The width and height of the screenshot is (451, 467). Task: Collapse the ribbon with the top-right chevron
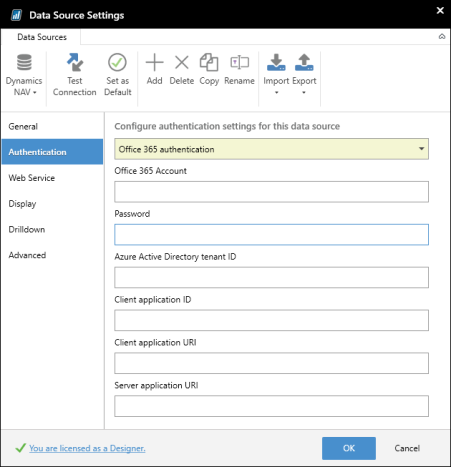(442, 36)
